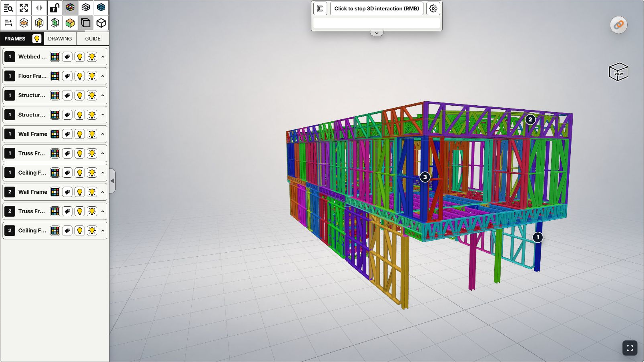Click glowing bulb on level 1 Ceiling F...
Image resolution: width=644 pixels, height=362 pixels.
coord(92,173)
